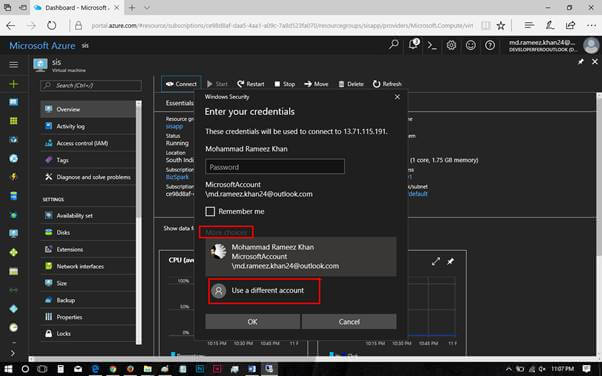Click Cortana circle on taskbar
602x376 pixels.
click(x=25, y=369)
